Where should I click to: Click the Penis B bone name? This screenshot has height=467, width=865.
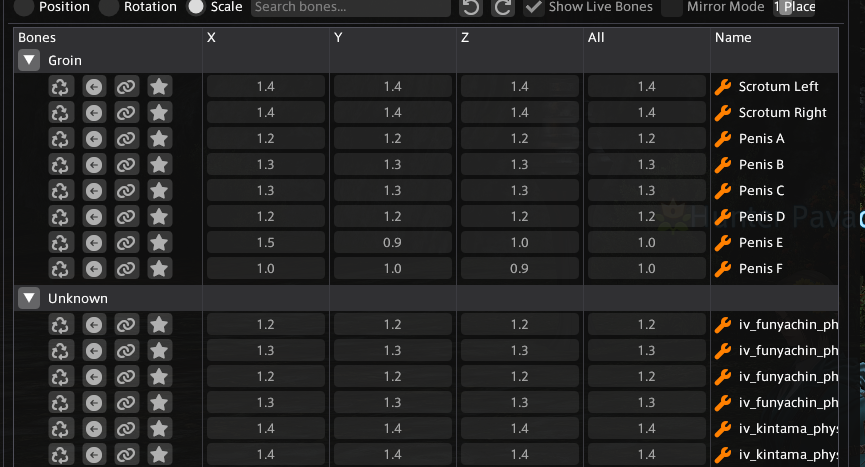click(x=761, y=164)
